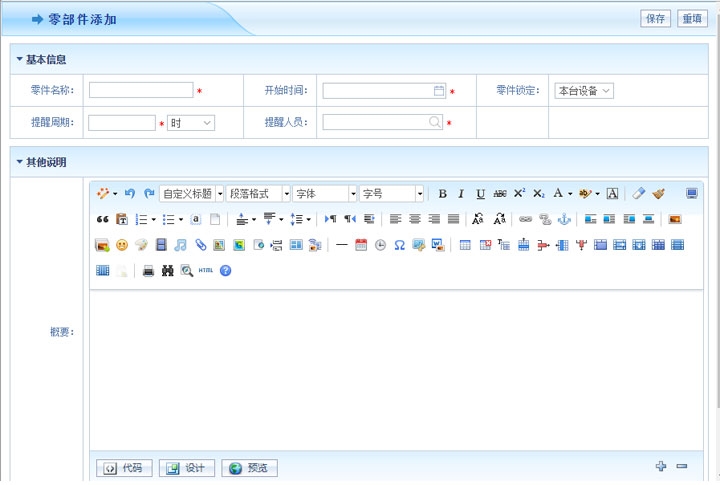The width and height of the screenshot is (720, 485).
Task: Switch to the 预览 tab
Action: 249,468
